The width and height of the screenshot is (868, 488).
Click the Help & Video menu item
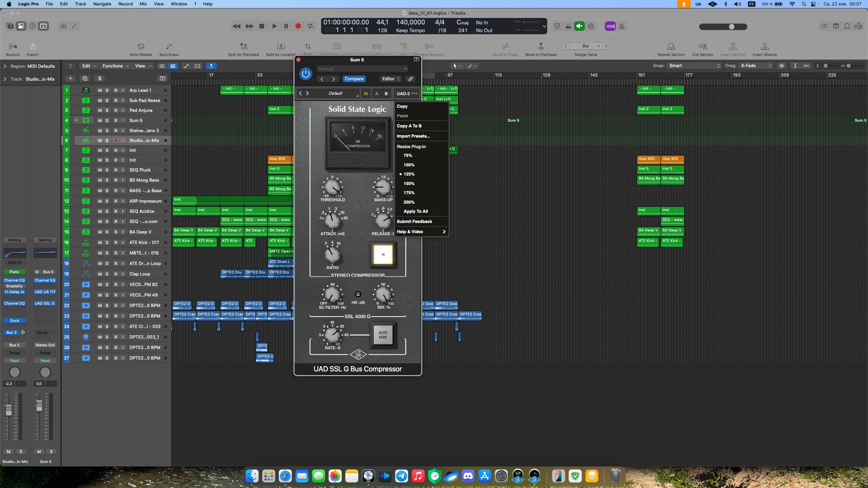click(x=410, y=231)
